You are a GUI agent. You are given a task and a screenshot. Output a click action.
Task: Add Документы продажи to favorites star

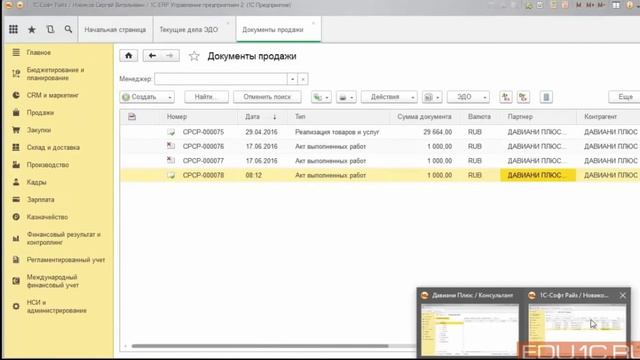(194, 56)
